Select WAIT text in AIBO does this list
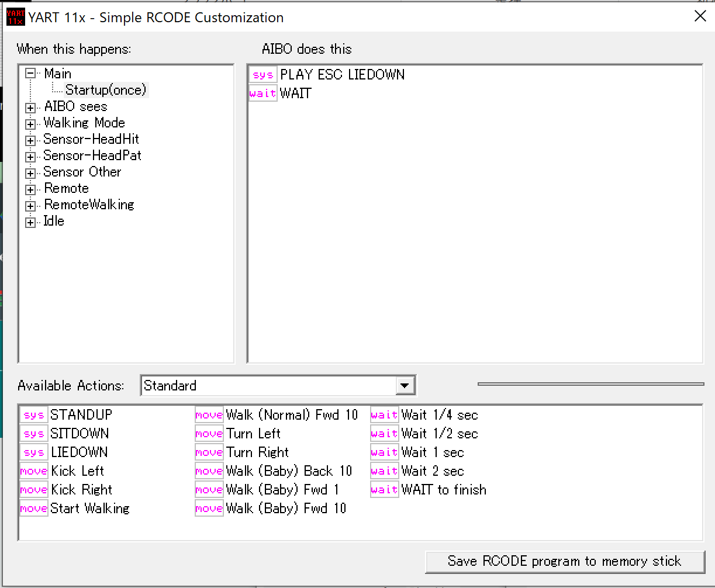 click(296, 94)
